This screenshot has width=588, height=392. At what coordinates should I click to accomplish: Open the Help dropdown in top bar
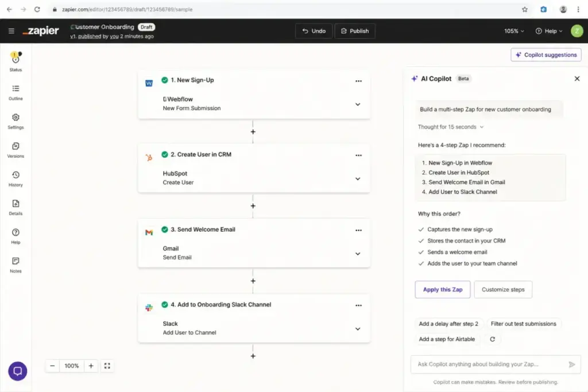[x=549, y=31]
